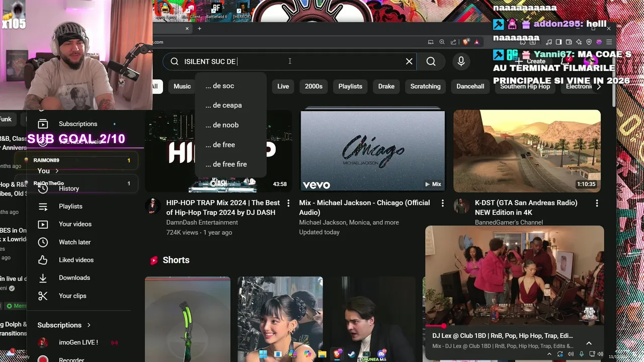Open imoGen LIVE ! channel

[x=78, y=342]
